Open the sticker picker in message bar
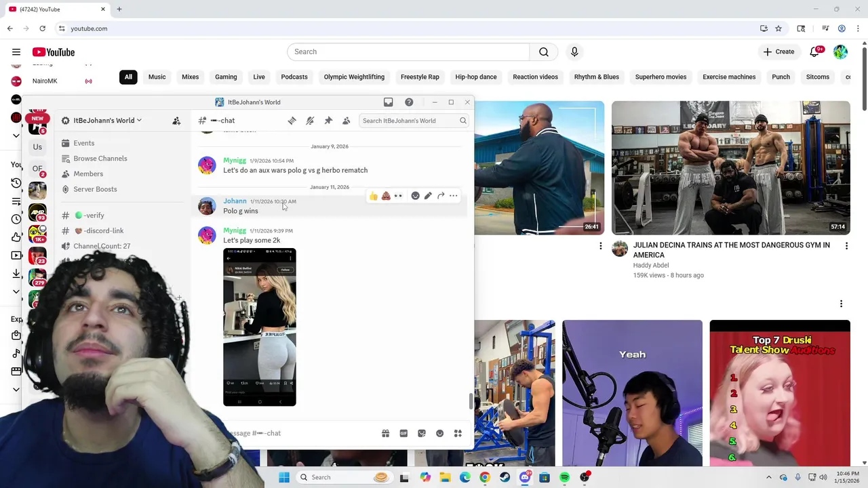This screenshot has width=868, height=488. [x=422, y=433]
